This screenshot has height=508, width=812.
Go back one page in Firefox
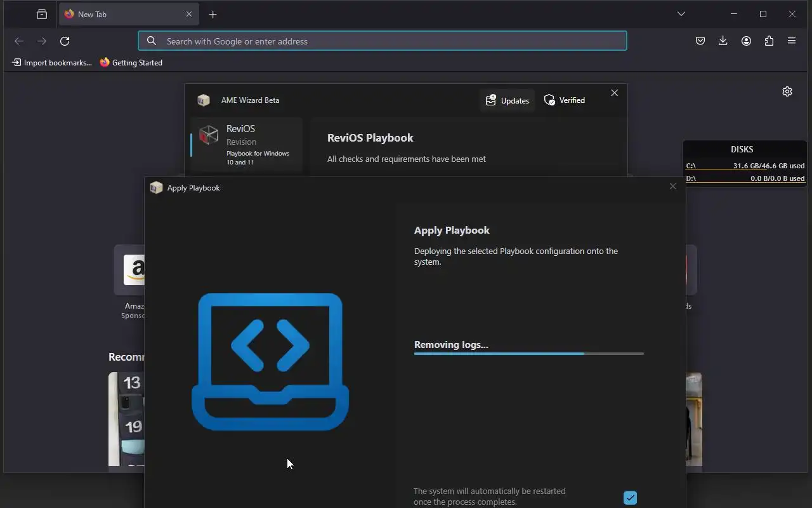pyautogui.click(x=19, y=41)
